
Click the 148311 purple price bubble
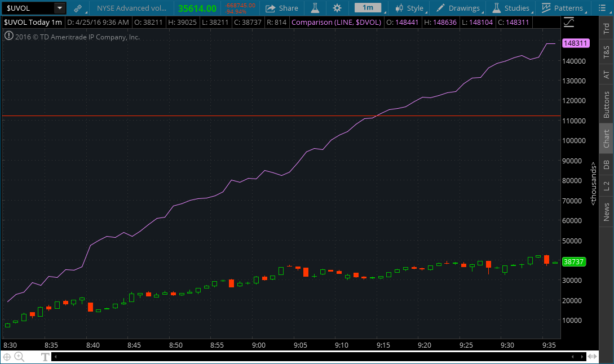pyautogui.click(x=576, y=43)
